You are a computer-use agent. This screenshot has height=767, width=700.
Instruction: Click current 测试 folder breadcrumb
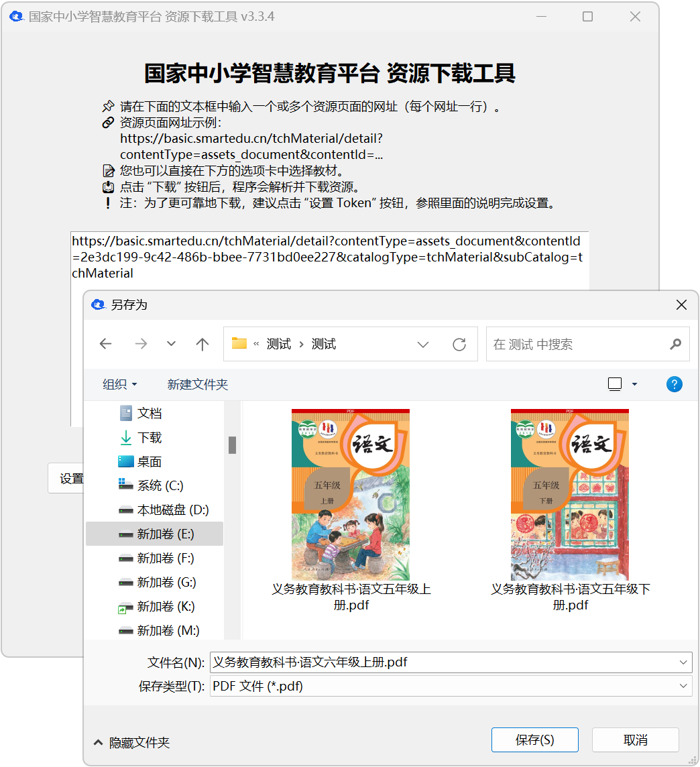click(324, 344)
